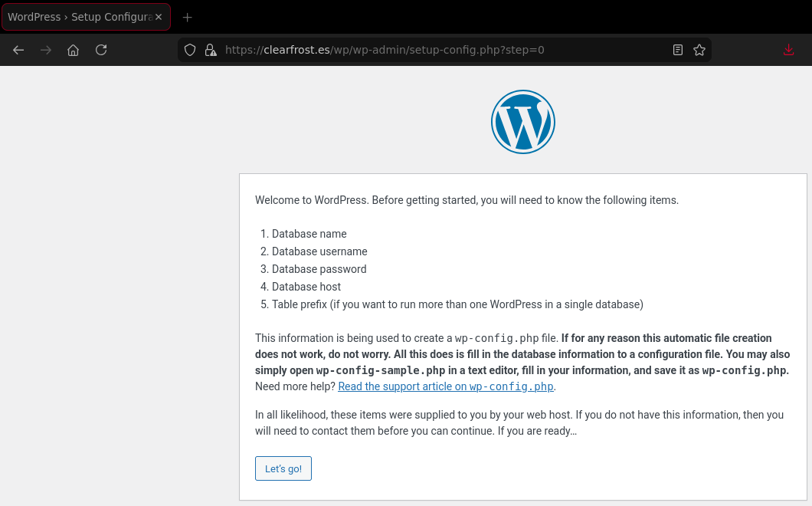The height and width of the screenshot is (506, 812).
Task: Open the tracking protection shield panel
Action: pyautogui.click(x=189, y=50)
